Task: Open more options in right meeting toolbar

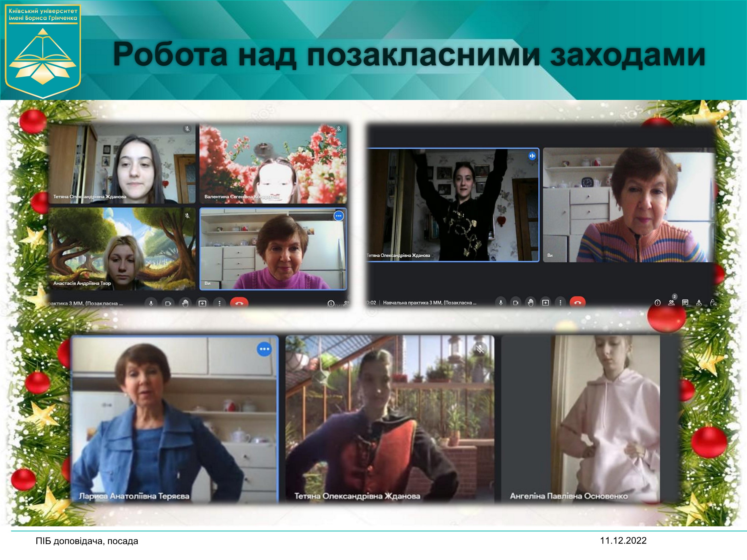Action: click(560, 302)
